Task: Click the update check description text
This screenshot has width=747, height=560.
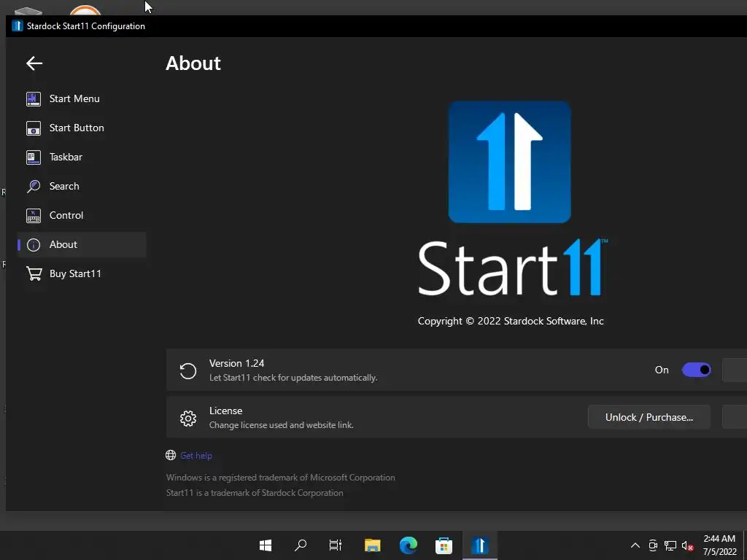Action: pyautogui.click(x=293, y=378)
